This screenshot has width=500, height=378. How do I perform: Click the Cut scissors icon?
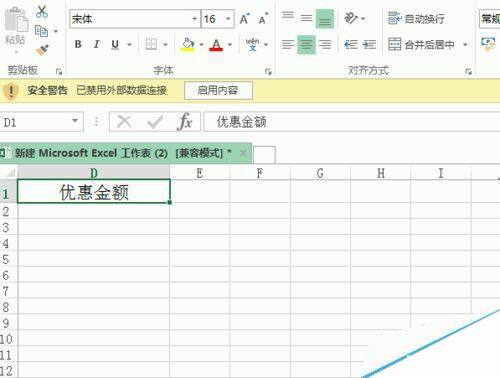[x=42, y=11]
